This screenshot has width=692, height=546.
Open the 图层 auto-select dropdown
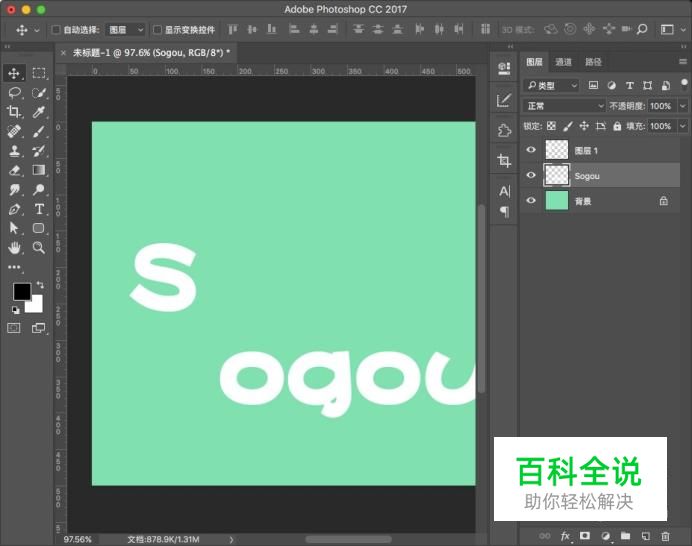[x=126, y=30]
